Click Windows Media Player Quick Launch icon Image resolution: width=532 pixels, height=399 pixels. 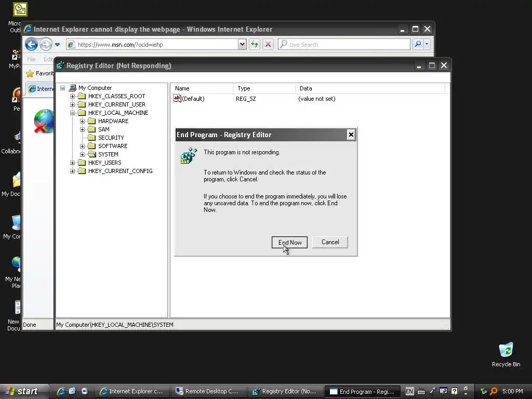tap(84, 391)
